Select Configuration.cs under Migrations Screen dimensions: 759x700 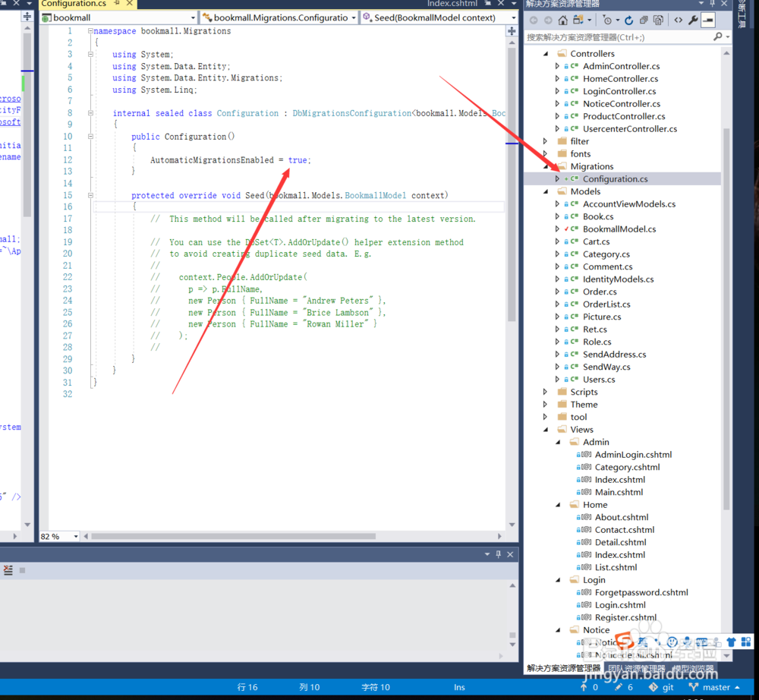point(615,179)
